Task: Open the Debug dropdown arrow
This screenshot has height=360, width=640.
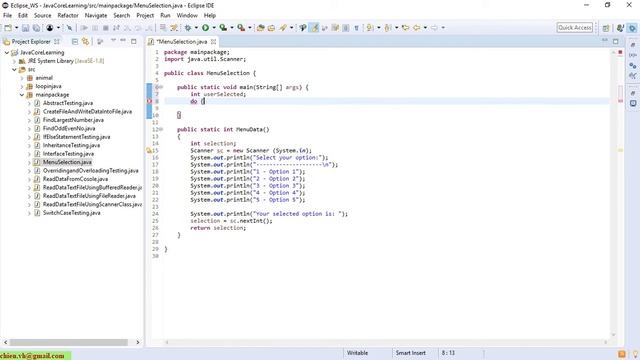Action: point(196,28)
